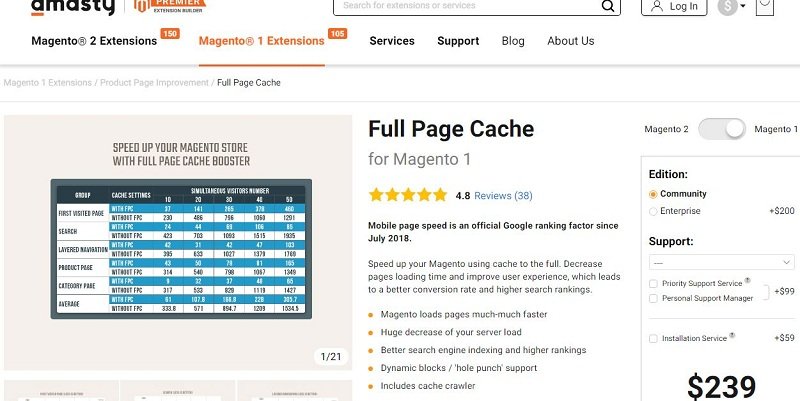800x401 pixels.
Task: Click 'Dynamic blocks / hole punch support'
Action: pos(459,368)
